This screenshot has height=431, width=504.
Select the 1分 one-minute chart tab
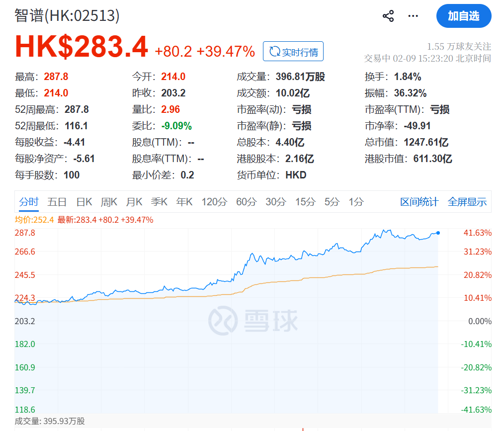click(x=356, y=202)
